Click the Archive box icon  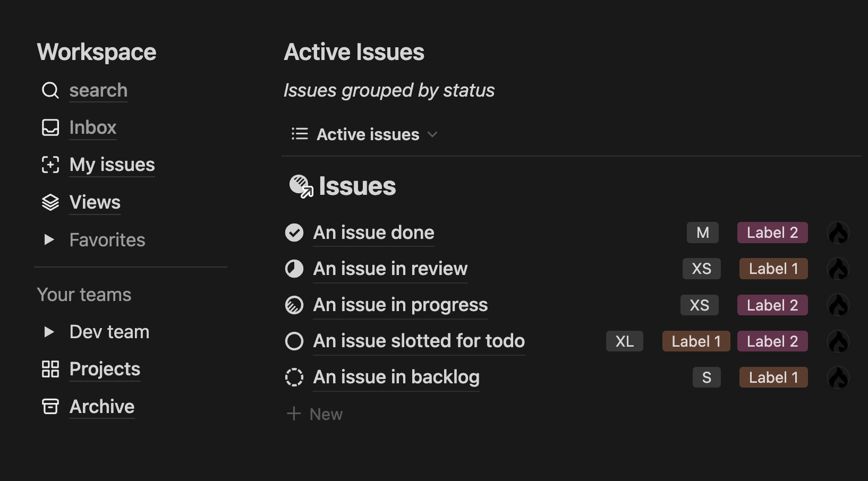[50, 406]
